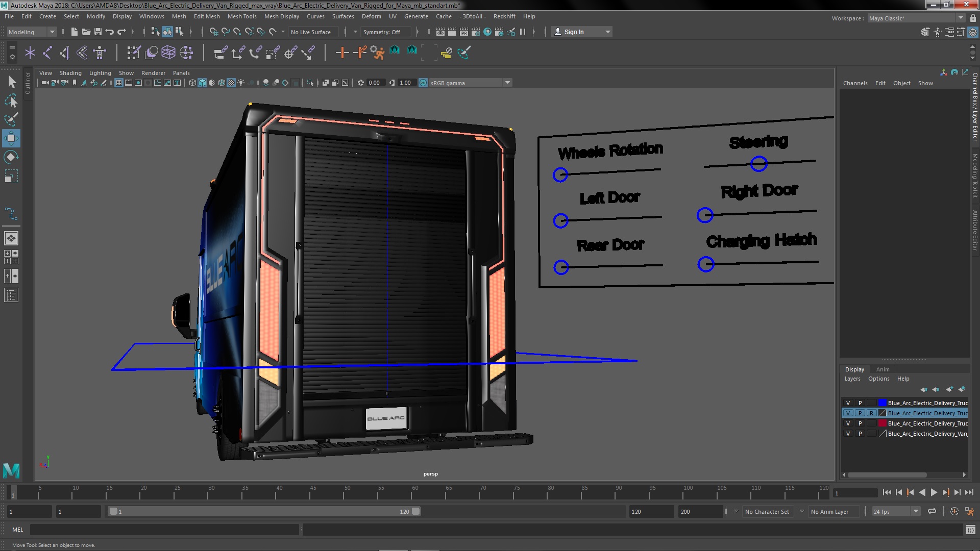Click the Set Key red plus icon
The width and height of the screenshot is (980, 551).
(x=342, y=53)
